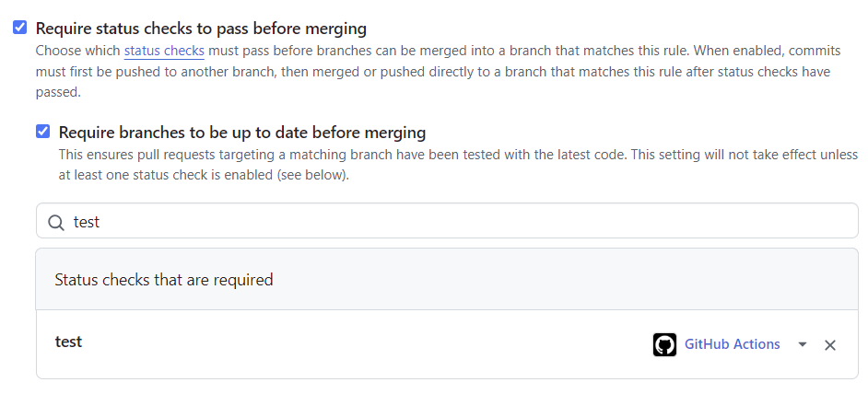
Task: Click empty area of the test check row
Action: (369, 344)
